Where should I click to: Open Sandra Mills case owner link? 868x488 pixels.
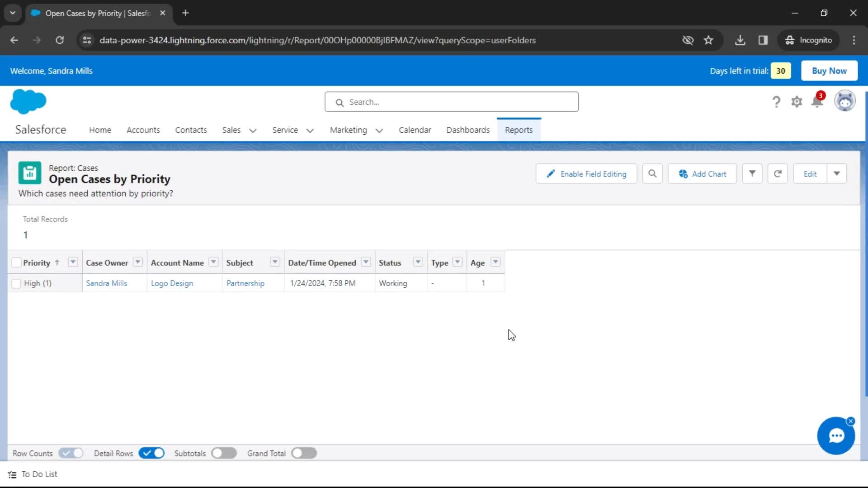pyautogui.click(x=107, y=283)
